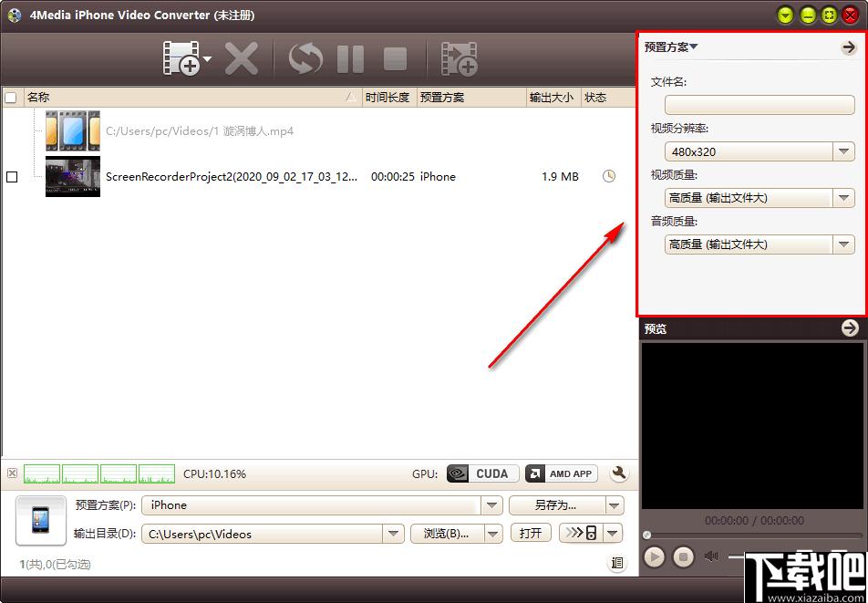Click the Pause conversion toolbar icon

point(350,58)
